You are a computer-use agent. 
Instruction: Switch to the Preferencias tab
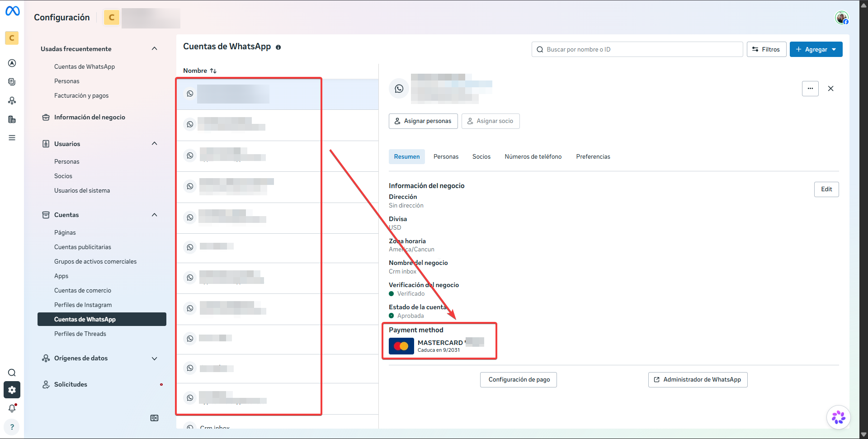(x=593, y=156)
